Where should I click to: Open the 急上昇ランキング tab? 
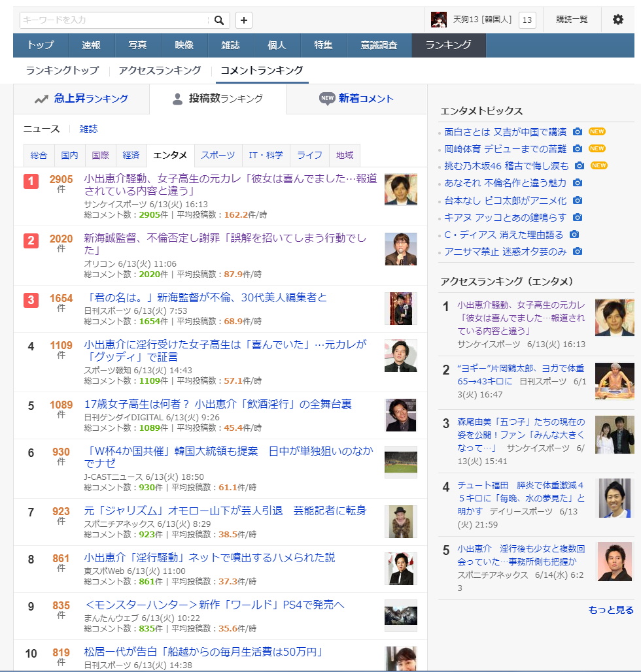pos(82,99)
